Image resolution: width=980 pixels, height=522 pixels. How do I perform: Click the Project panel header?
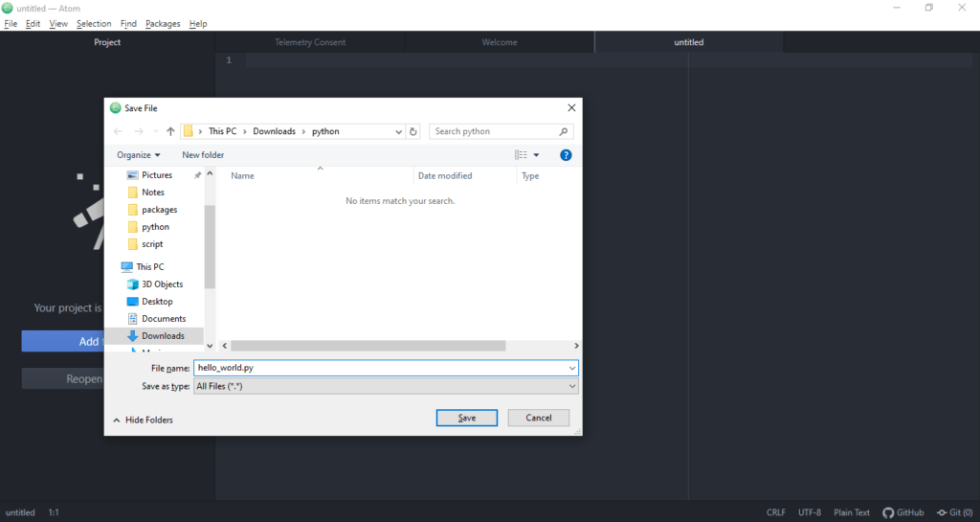[107, 42]
